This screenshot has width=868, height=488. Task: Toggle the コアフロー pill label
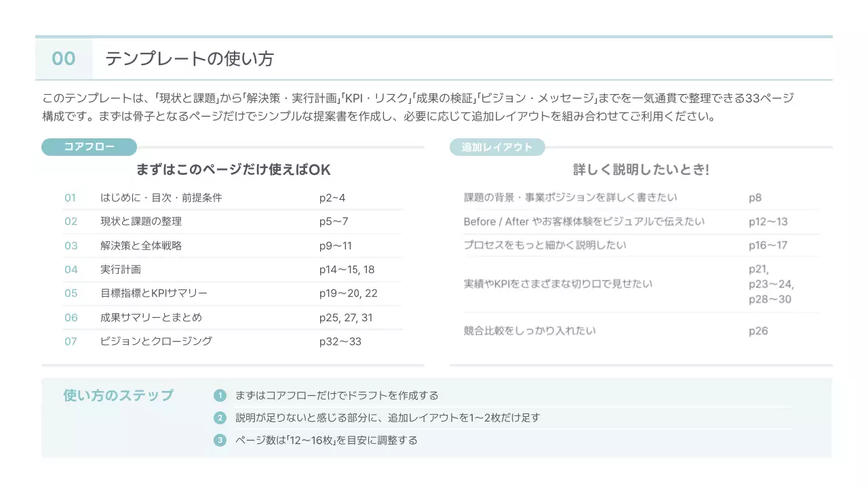[89, 147]
